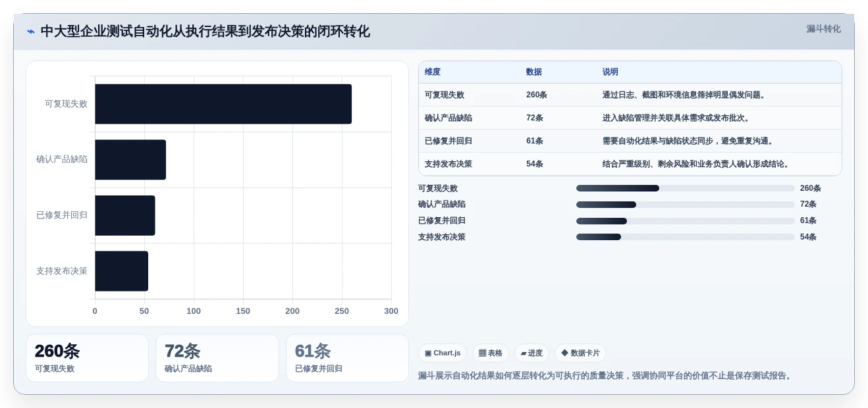
Task: Click table cell 可复现失败
Action: (445, 95)
